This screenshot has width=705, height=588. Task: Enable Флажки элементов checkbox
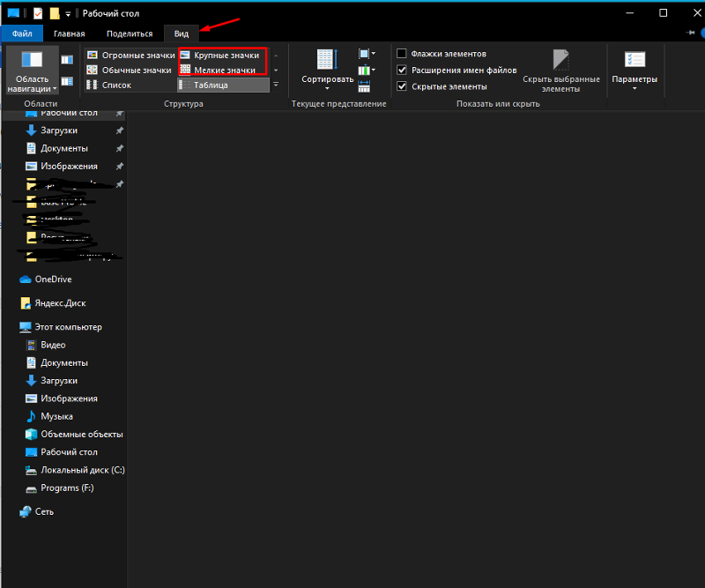click(402, 54)
